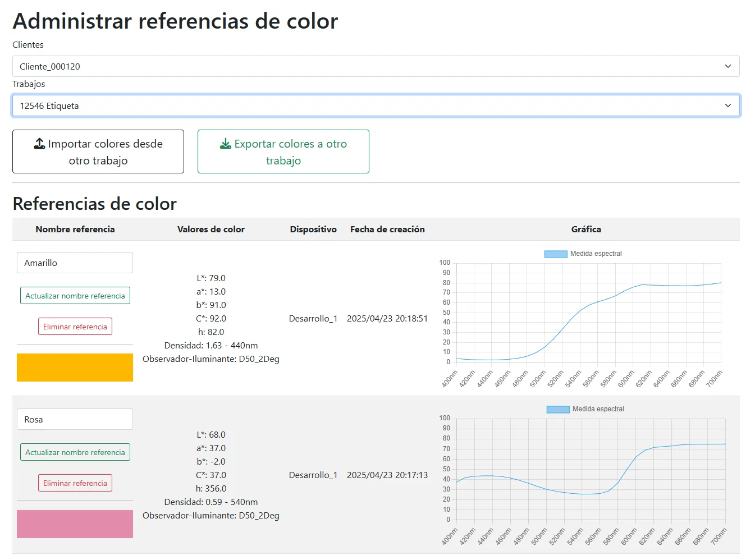
Task: Click the Dispositivo column header
Action: point(313,229)
